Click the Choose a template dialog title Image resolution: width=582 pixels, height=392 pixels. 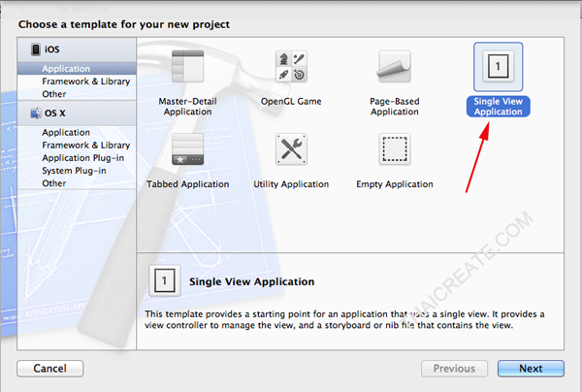124,24
